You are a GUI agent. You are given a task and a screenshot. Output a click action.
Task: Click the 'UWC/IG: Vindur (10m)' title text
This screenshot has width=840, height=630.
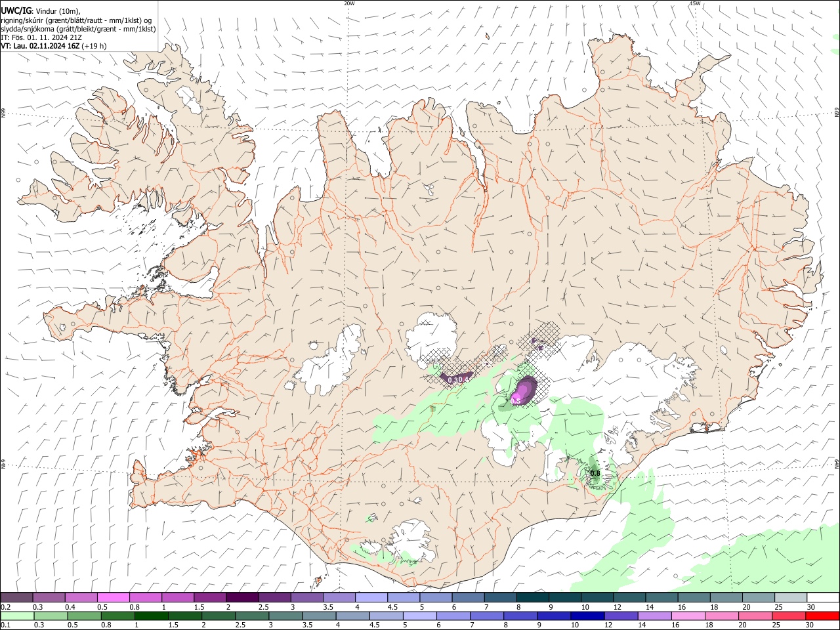(x=41, y=10)
